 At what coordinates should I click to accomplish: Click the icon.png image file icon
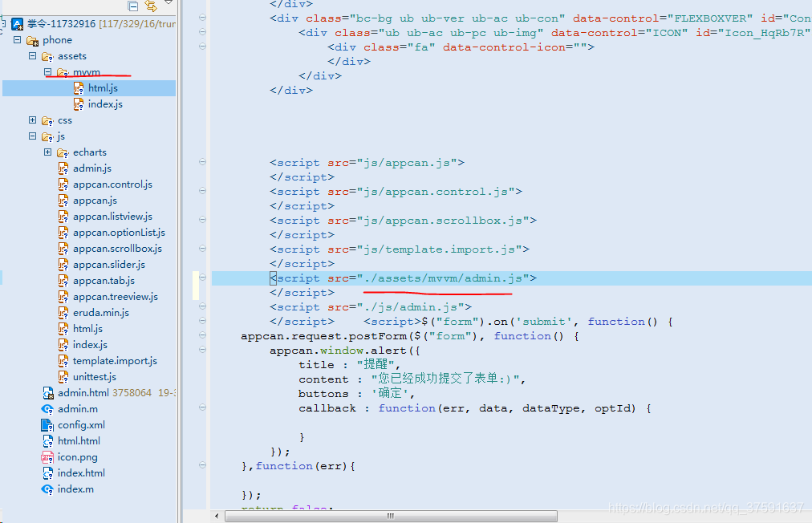(47, 458)
